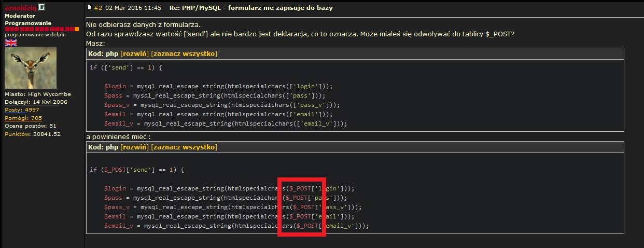Screen dimensions: 644x248
Task: Click the 'Kod: php' label of second code block
Action: [x=103, y=147]
